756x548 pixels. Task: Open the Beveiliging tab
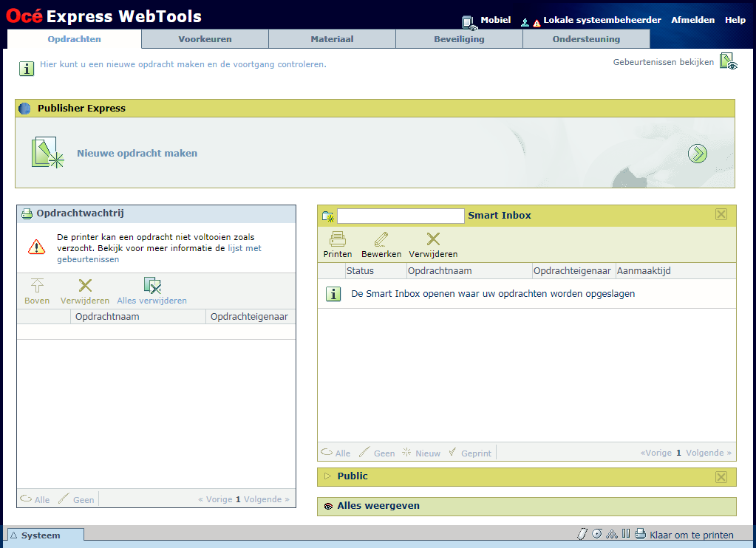[459, 39]
